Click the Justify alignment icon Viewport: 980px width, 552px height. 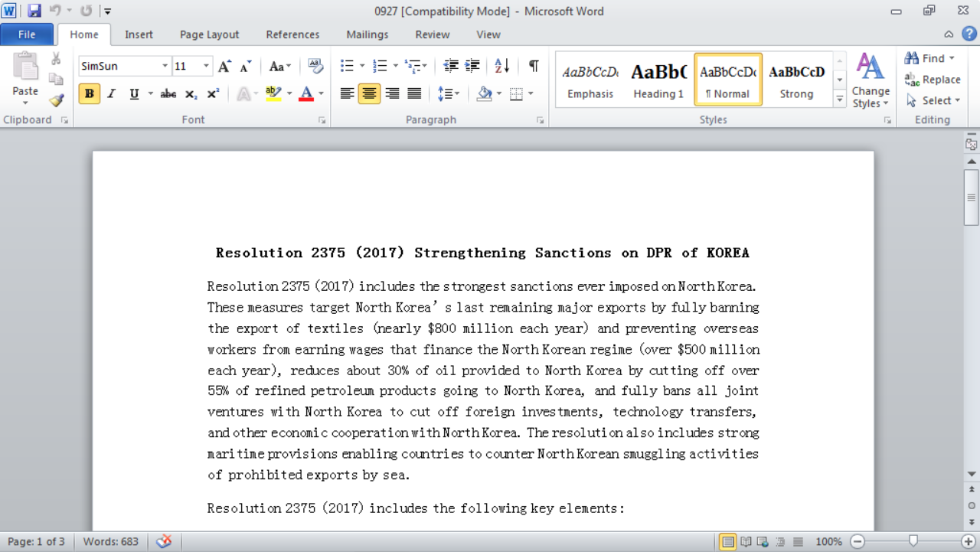coord(414,93)
